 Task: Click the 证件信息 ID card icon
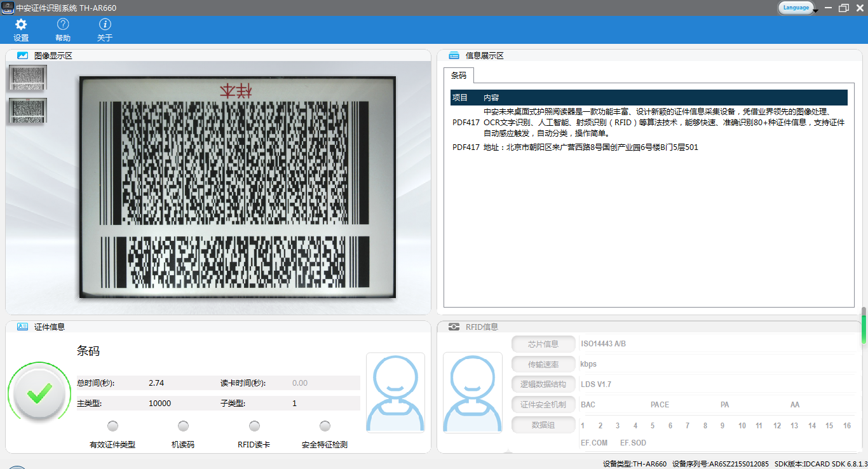click(22, 327)
